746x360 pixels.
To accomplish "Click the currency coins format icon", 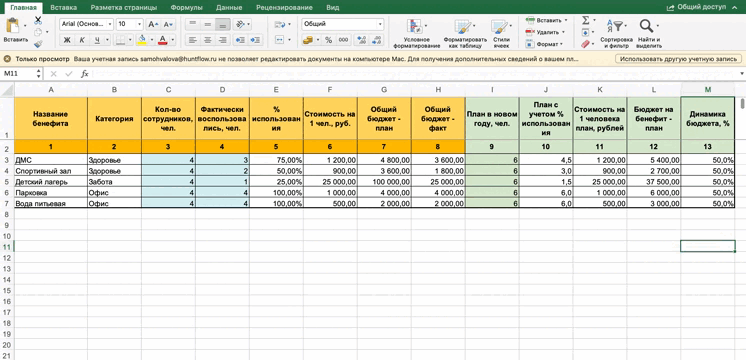I will (x=308, y=40).
